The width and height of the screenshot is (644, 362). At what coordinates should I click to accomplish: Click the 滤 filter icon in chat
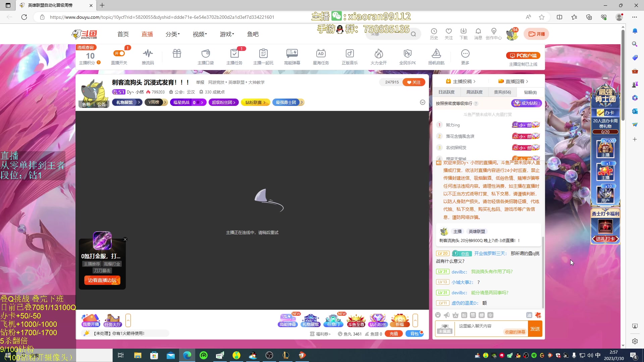[x=529, y=315]
